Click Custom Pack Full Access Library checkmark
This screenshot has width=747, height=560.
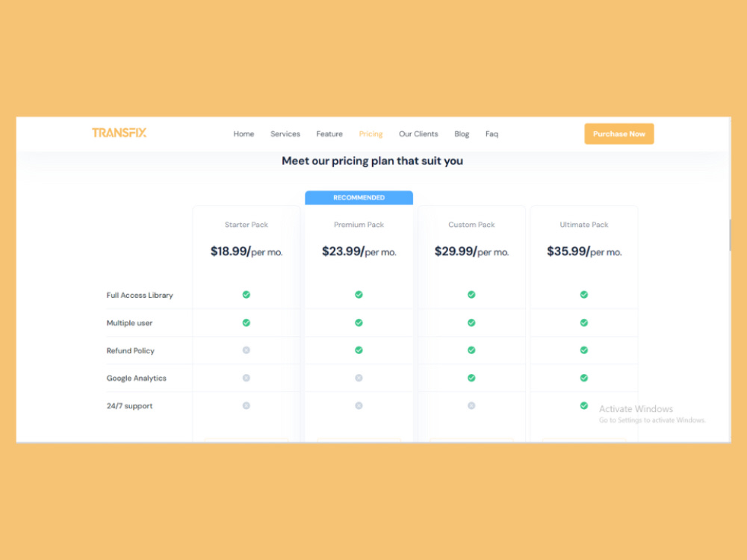pyautogui.click(x=471, y=295)
